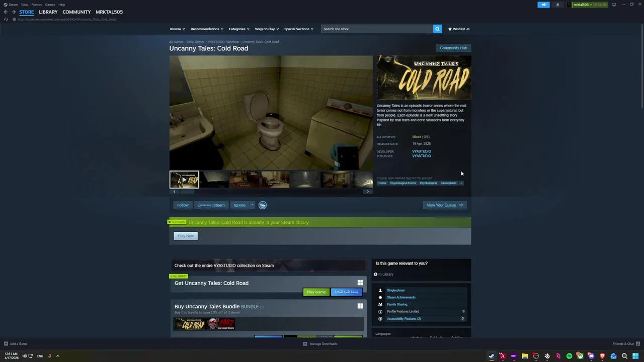Viewport: 644px width, 362px height.
Task: Switch to the LIBRARY tab
Action: point(48,12)
